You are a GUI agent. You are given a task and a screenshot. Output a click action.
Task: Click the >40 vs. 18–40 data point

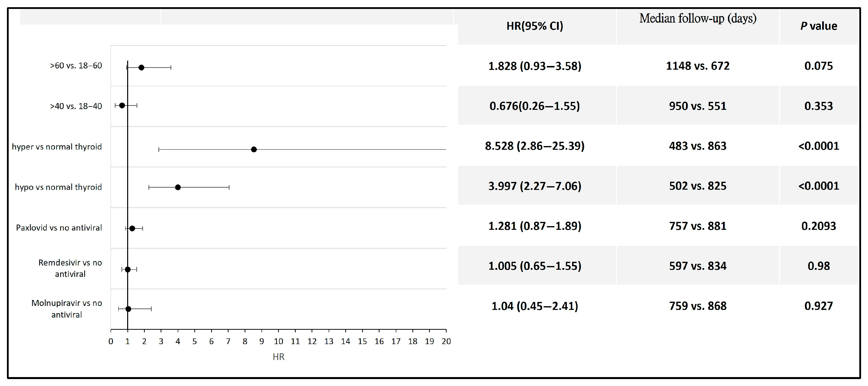122,106
